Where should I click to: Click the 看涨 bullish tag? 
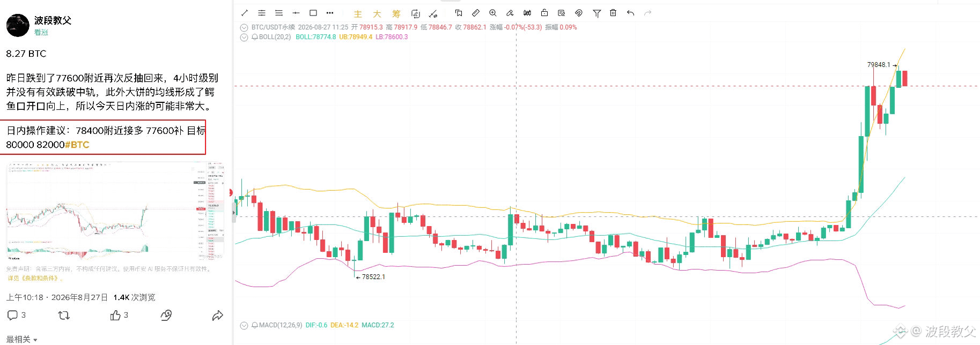(41, 33)
